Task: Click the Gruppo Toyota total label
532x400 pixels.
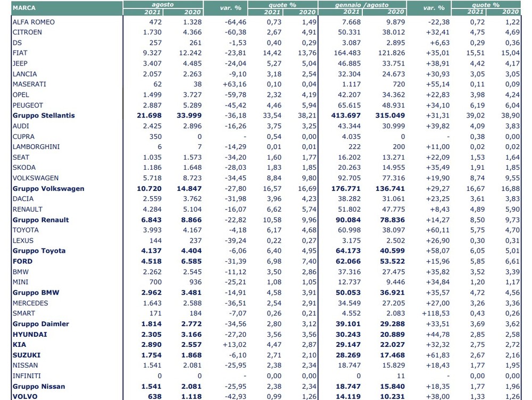Action: pos(39,251)
